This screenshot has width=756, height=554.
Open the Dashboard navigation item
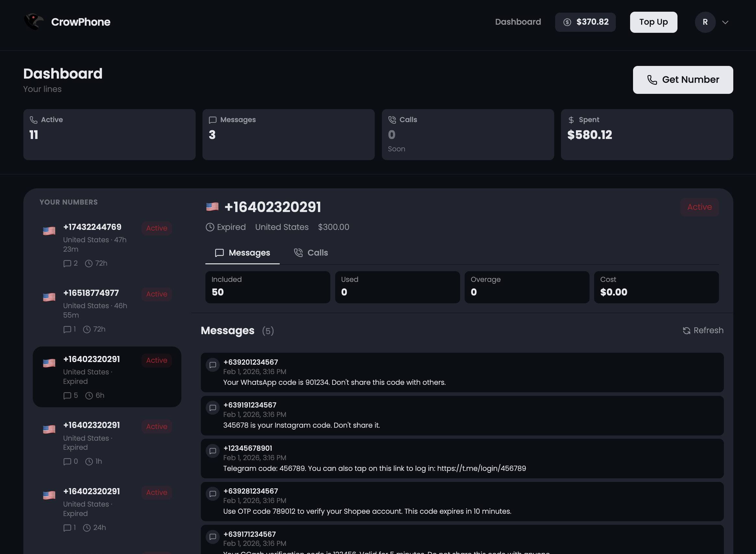point(518,22)
